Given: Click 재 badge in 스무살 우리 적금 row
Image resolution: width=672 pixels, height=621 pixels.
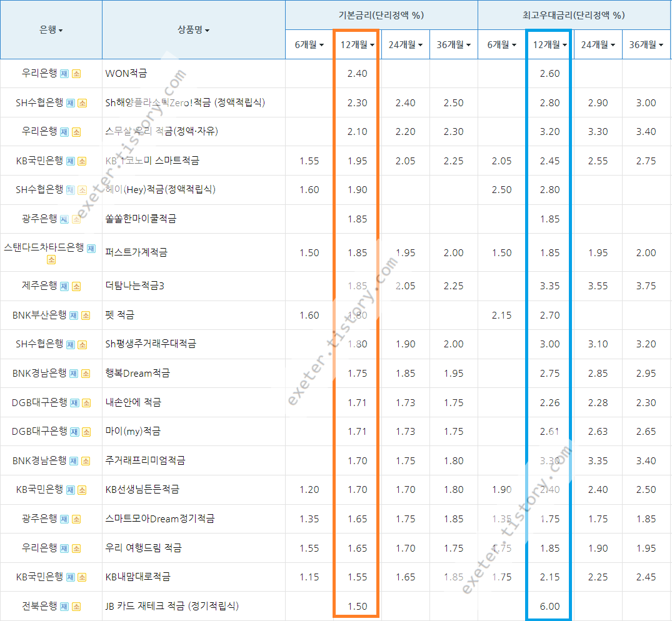Looking at the screenshot, I should (x=64, y=132).
